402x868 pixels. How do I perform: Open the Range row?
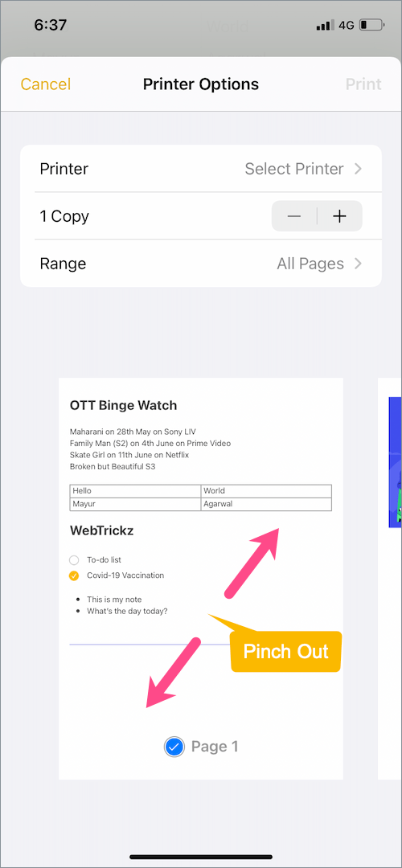(201, 264)
